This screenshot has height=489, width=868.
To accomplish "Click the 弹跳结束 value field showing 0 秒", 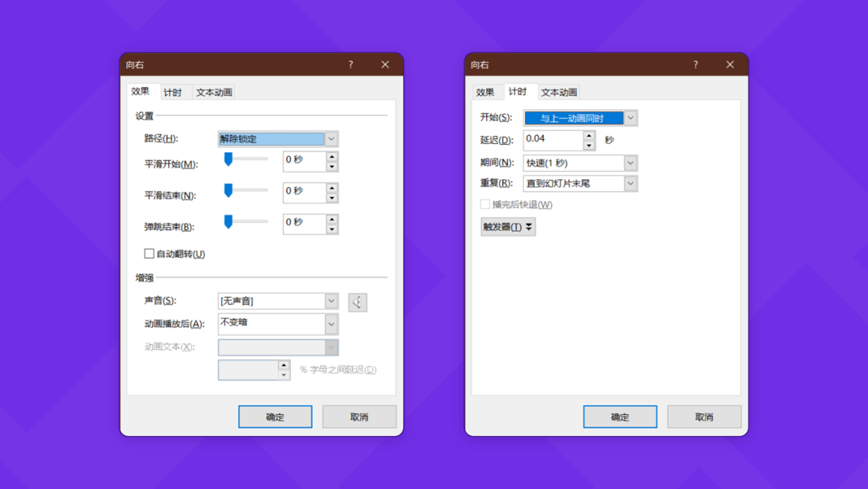I will [304, 224].
